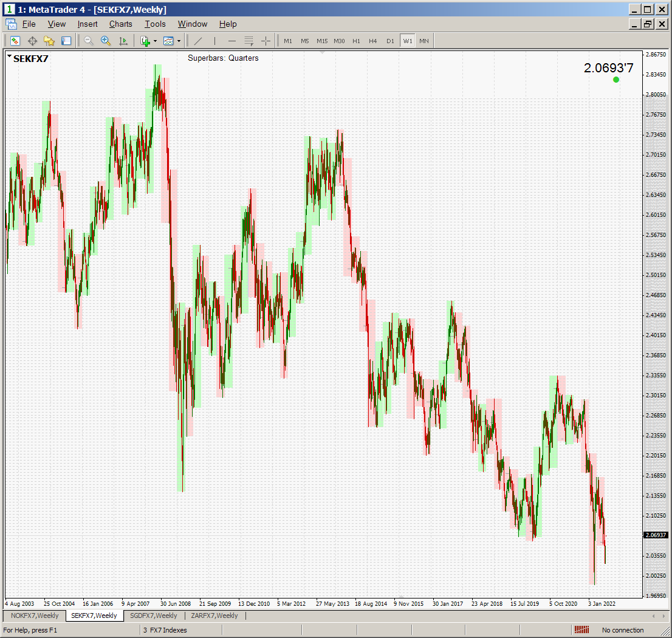Viewport: 672px width, 638px height.
Task: Click the 2.06937 price label on axis
Action: [654, 535]
